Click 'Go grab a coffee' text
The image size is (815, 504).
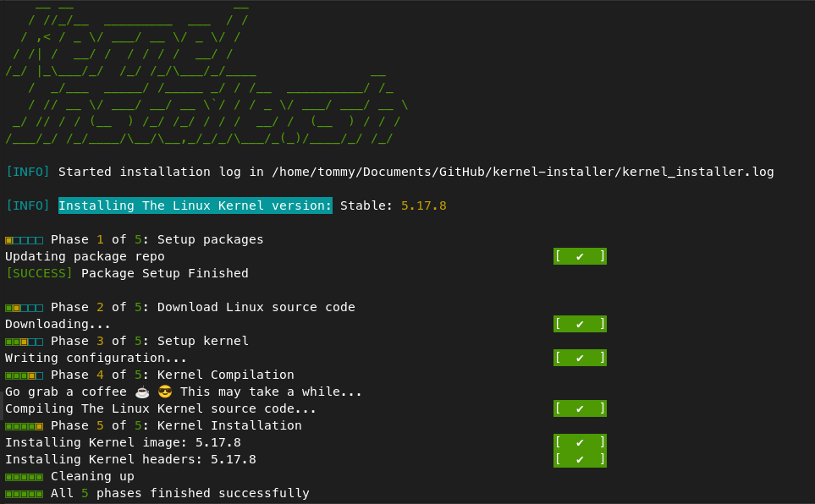(x=66, y=392)
